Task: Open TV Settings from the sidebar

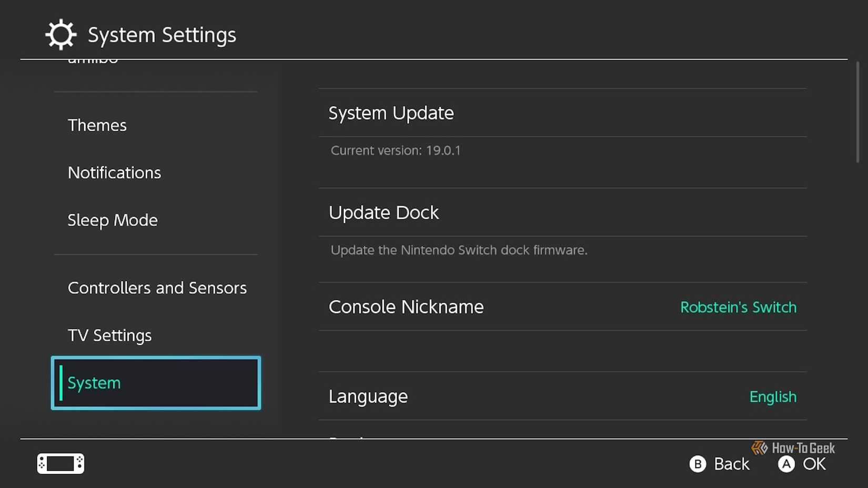Action: coord(109,335)
